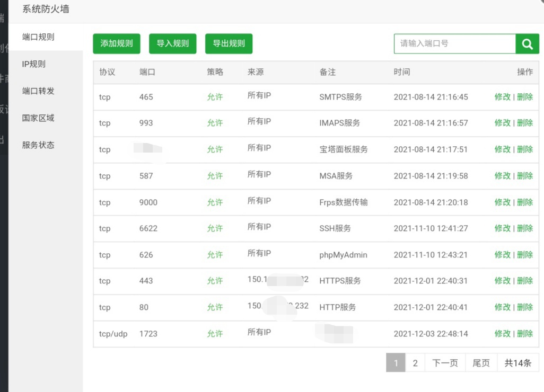Image resolution: width=544 pixels, height=392 pixels.
Task: Click 删除 for phpMyAdmin port 626 row
Action: (525, 255)
